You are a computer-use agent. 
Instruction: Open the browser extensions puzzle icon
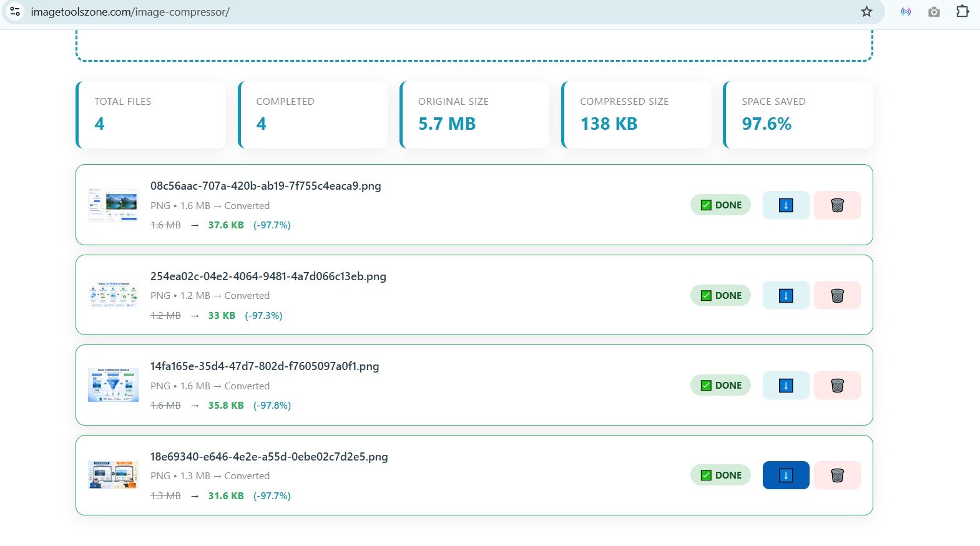coord(963,12)
